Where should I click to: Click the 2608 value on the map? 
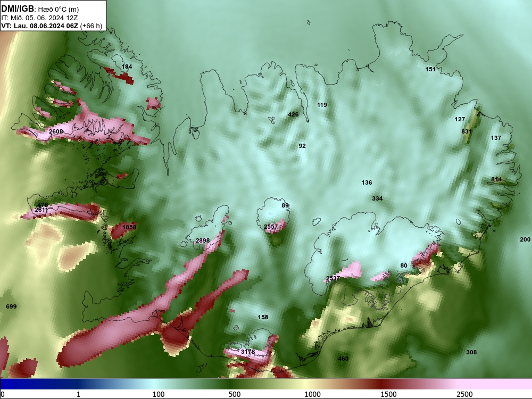point(56,131)
